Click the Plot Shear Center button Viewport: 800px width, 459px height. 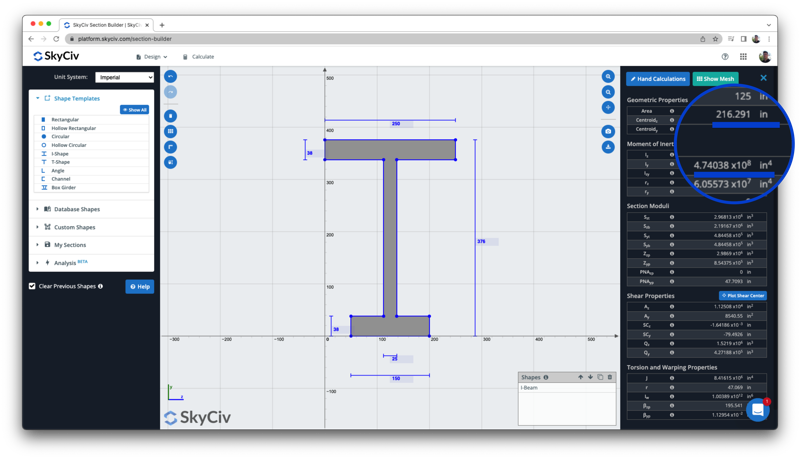click(x=743, y=295)
